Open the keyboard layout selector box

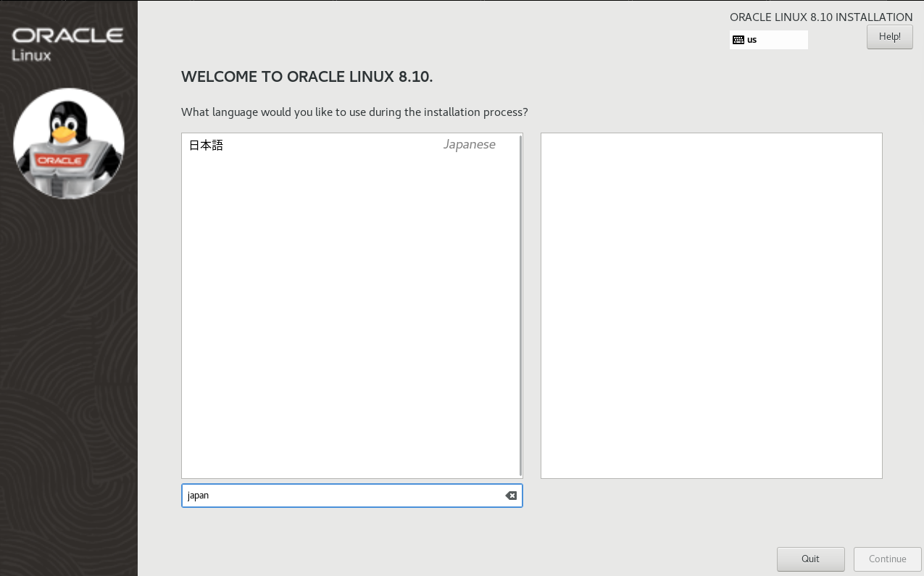pos(768,39)
